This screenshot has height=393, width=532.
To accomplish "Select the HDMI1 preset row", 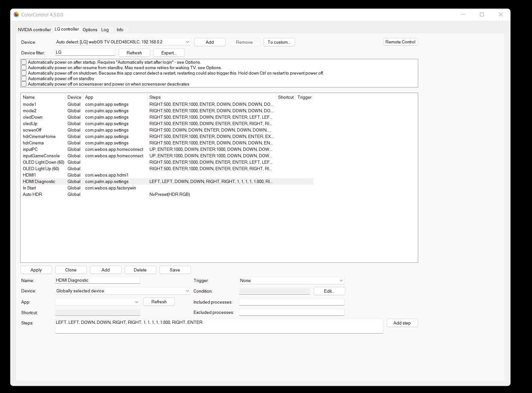I will (x=167, y=175).
